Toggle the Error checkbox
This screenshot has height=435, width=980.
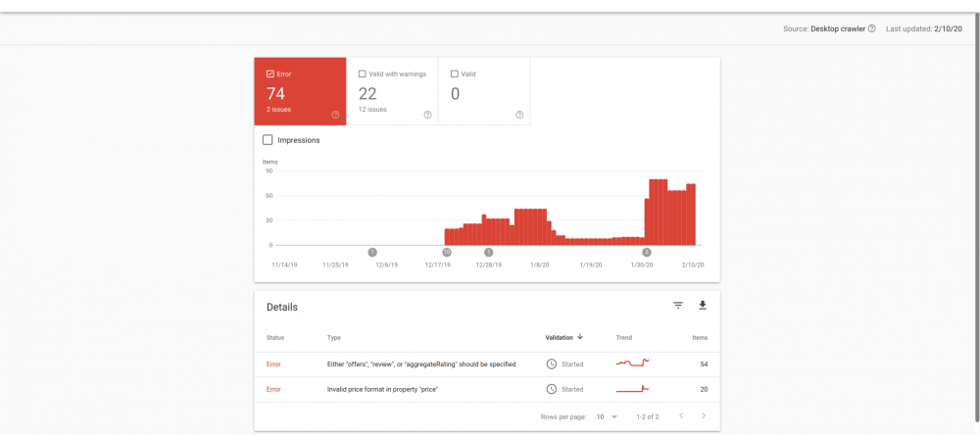(x=270, y=73)
